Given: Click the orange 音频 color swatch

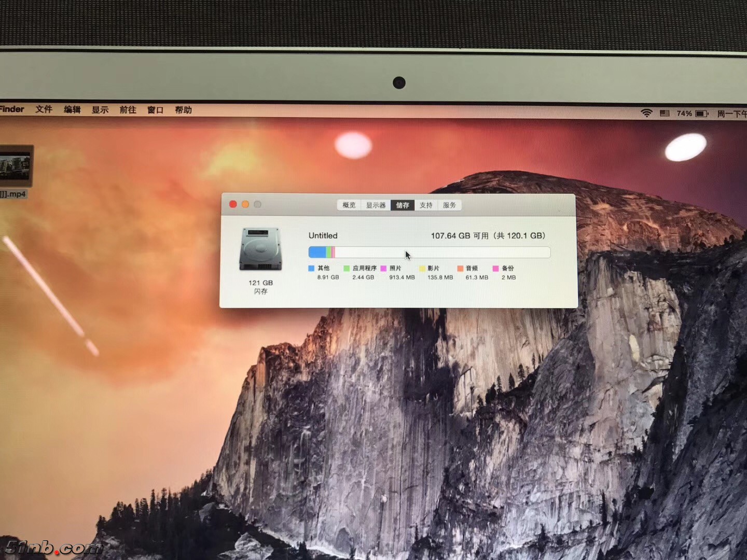Looking at the screenshot, I should (460, 268).
